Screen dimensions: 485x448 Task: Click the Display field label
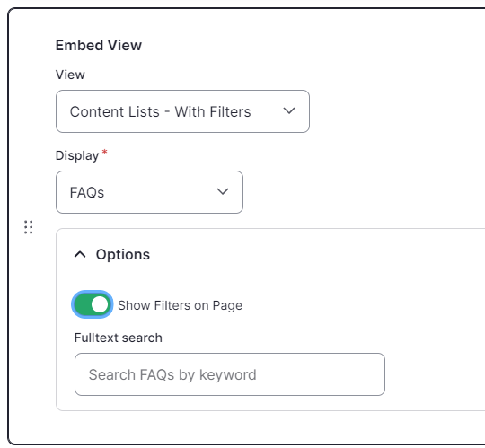77,155
